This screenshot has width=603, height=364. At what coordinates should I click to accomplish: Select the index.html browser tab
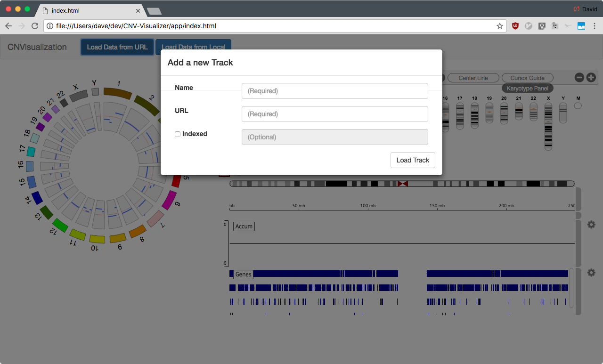pyautogui.click(x=92, y=10)
